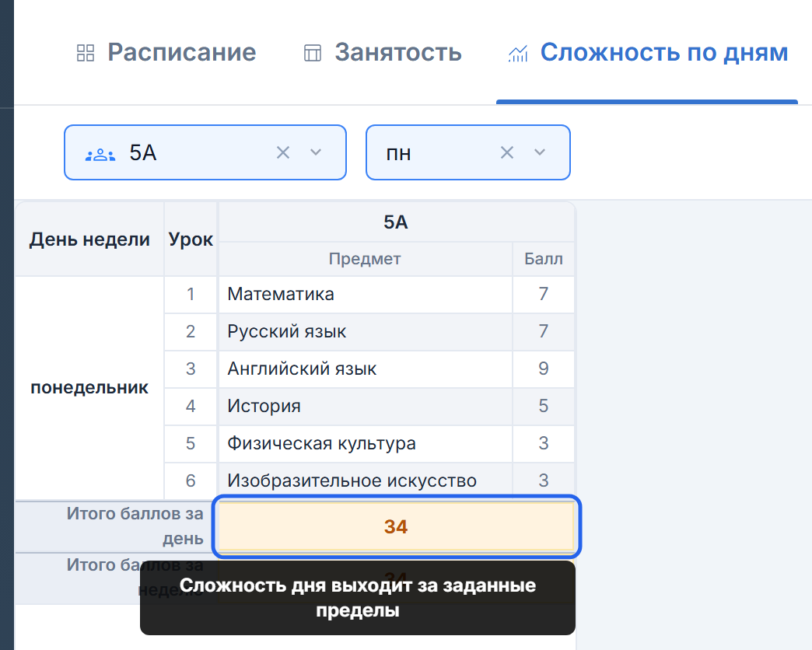The height and width of the screenshot is (650, 812).
Task: Select the Математика subject cell
Action: (366, 295)
